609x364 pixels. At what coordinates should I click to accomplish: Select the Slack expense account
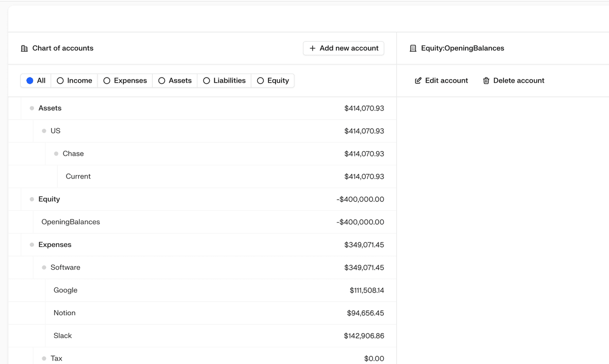tap(63, 336)
